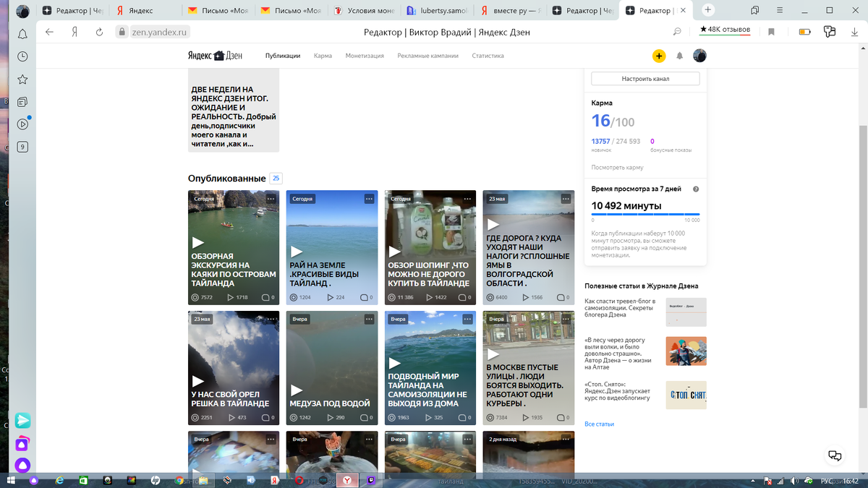Open three-dots menu on 'ПОДВОДНЫЙ МИР ТАЙЛАНДА' card
The image size is (868, 488).
[467, 319]
